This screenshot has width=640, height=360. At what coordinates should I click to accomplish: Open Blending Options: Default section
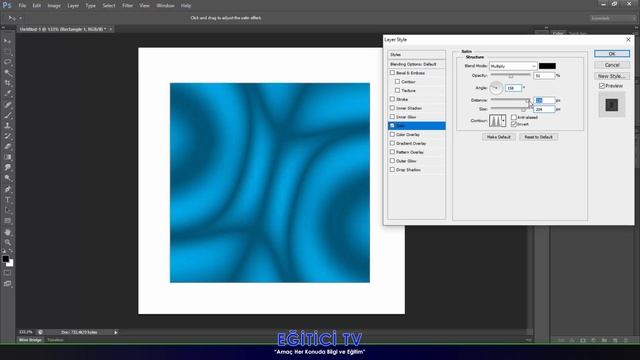point(416,64)
